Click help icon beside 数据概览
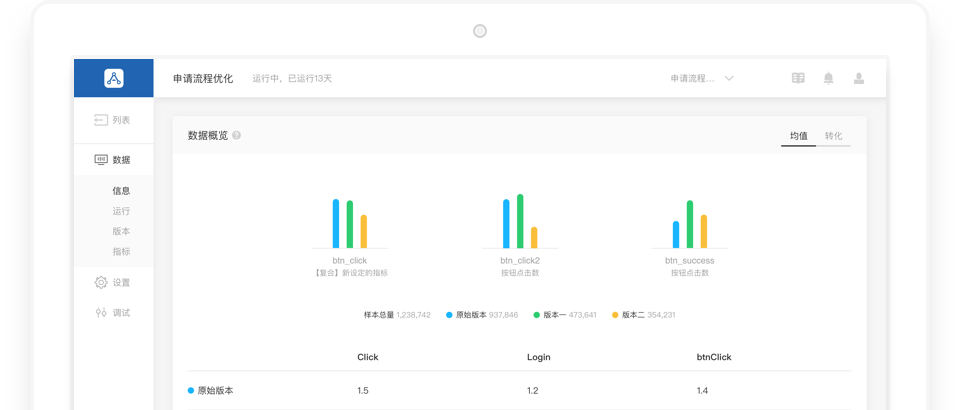Screen dimensions: 960x410 236,136
